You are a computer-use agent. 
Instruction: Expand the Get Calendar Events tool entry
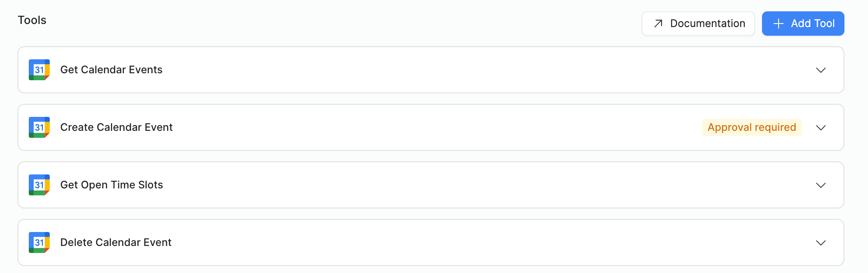click(822, 70)
